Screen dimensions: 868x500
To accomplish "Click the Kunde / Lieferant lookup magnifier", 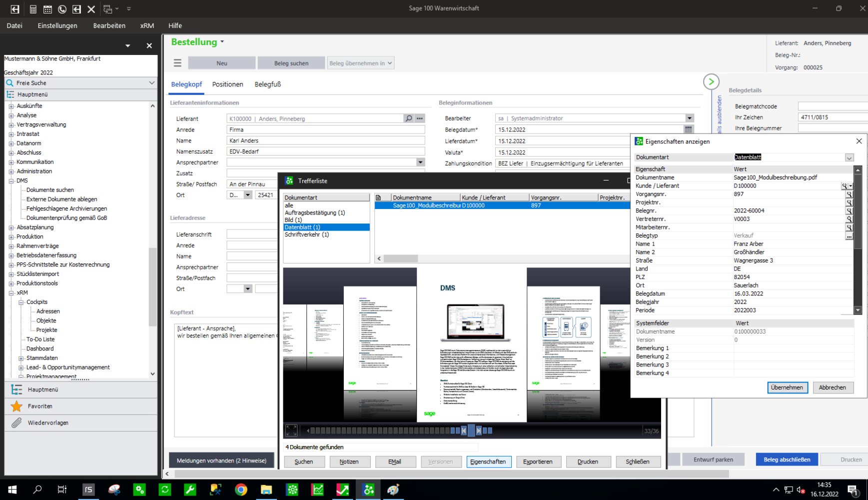I will pos(845,186).
